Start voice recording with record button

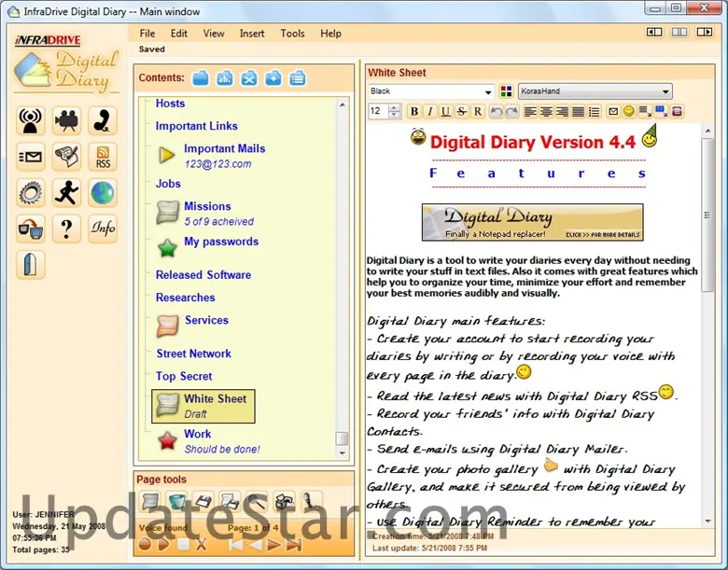coord(145,545)
